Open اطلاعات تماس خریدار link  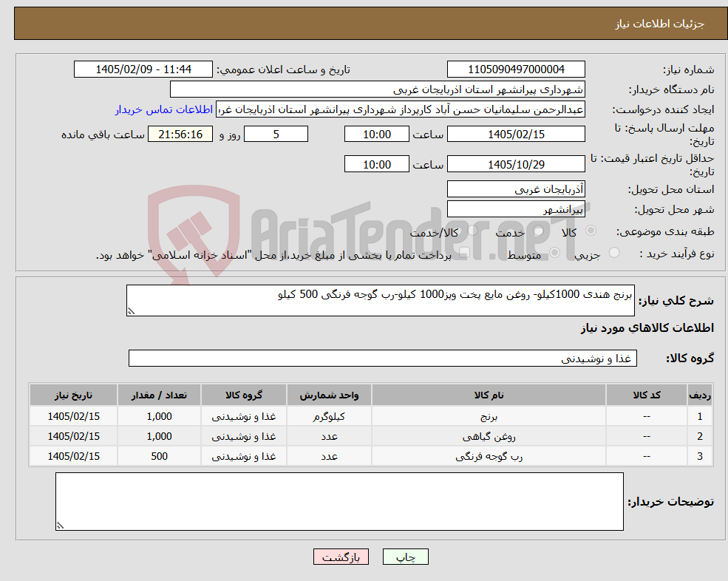[164, 109]
